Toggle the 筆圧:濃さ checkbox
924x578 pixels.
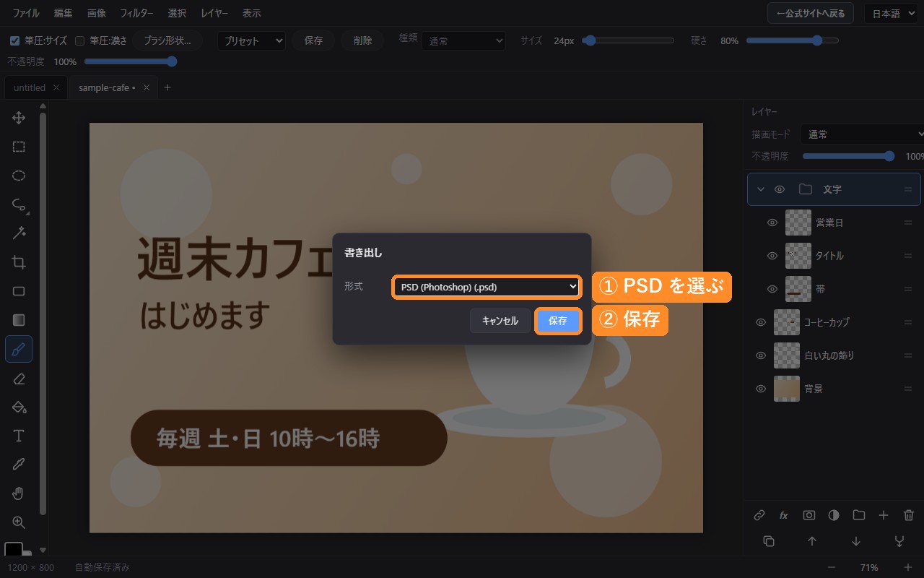pos(80,40)
